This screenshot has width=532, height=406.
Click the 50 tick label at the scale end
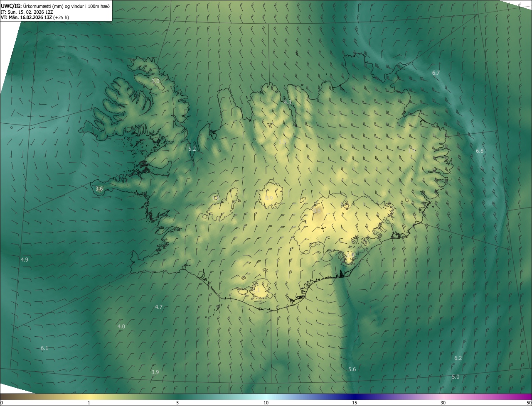tap(529, 403)
